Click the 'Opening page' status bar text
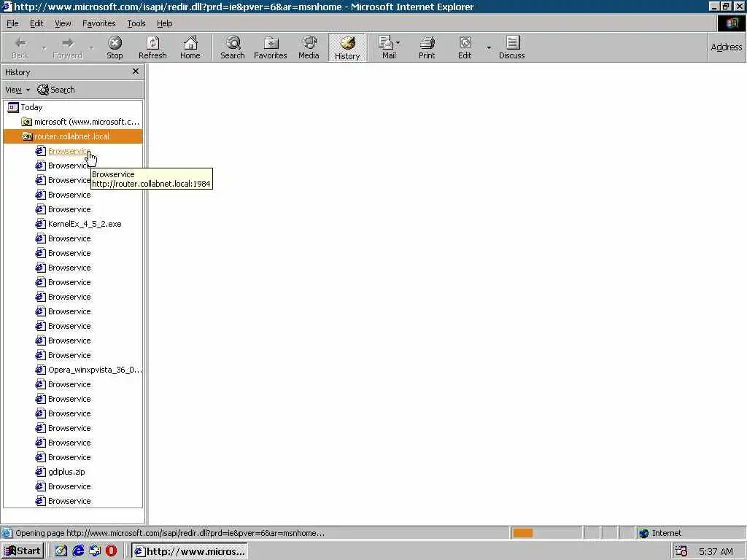 (170, 533)
